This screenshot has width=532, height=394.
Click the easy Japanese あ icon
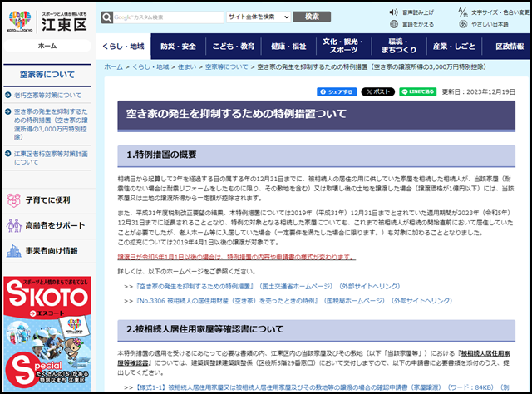(463, 24)
